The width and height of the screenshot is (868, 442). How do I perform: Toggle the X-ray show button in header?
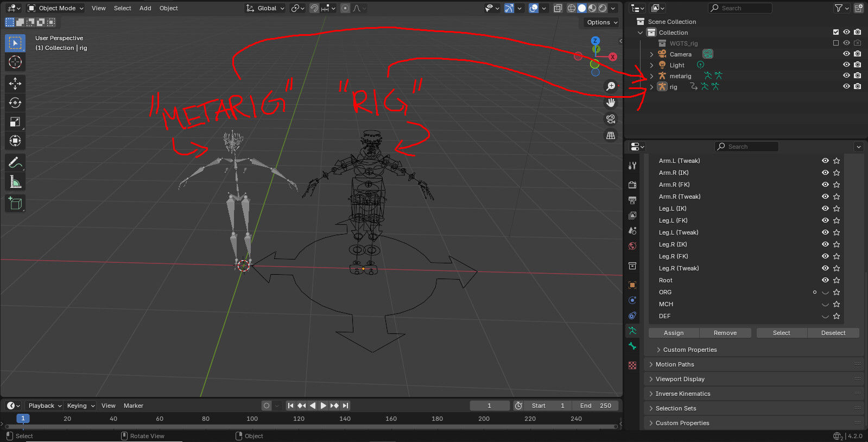[x=557, y=8]
